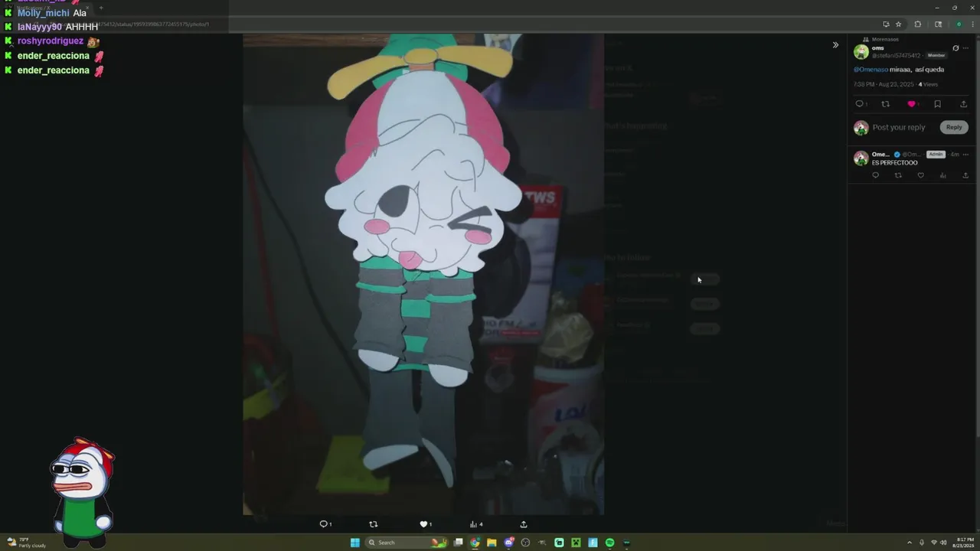Repost the oms tweet from the sidebar

[886, 104]
